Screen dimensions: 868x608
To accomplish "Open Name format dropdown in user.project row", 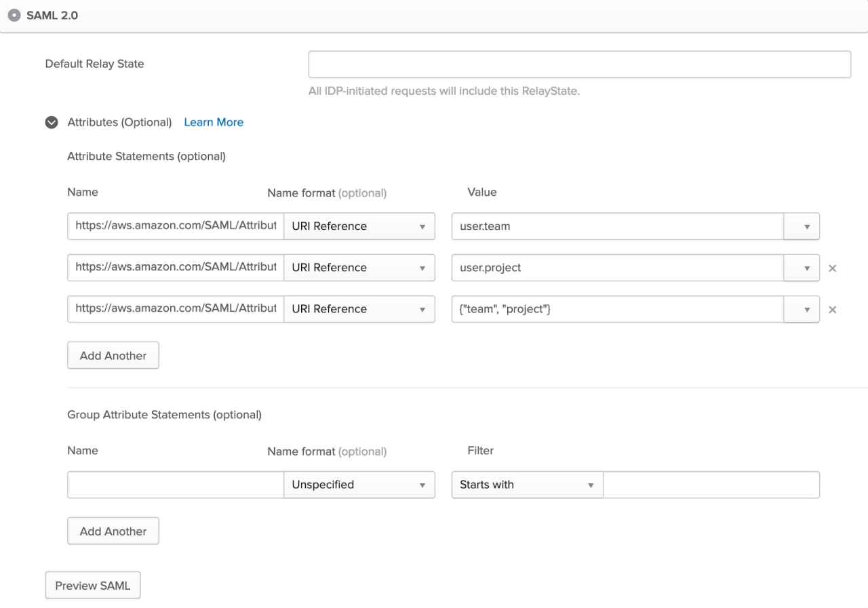I will 359,268.
